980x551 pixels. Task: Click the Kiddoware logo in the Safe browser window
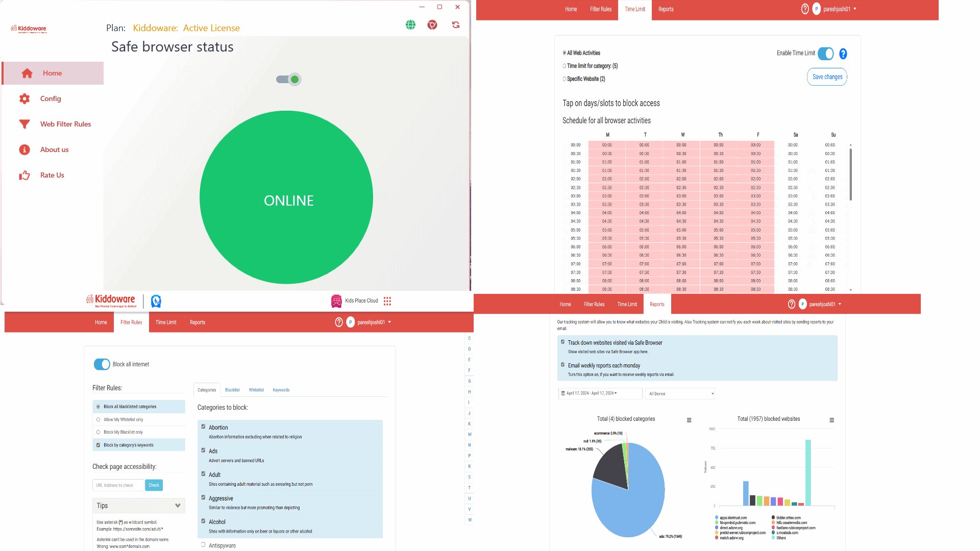[29, 29]
